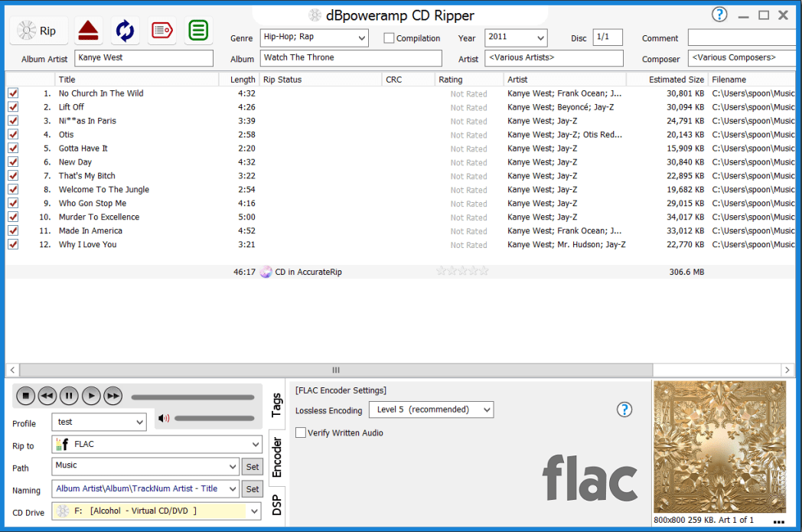
Task: Open the metadata editing icon
Action: pyautogui.click(x=161, y=31)
